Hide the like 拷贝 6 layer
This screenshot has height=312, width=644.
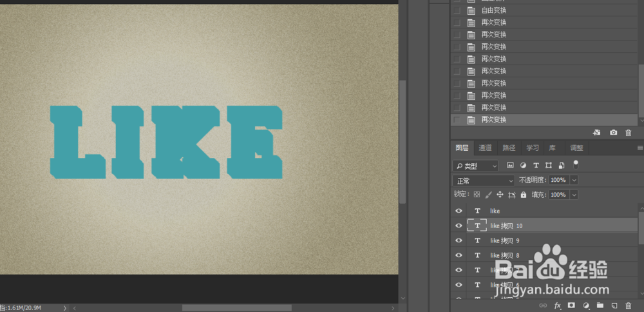[x=459, y=285]
